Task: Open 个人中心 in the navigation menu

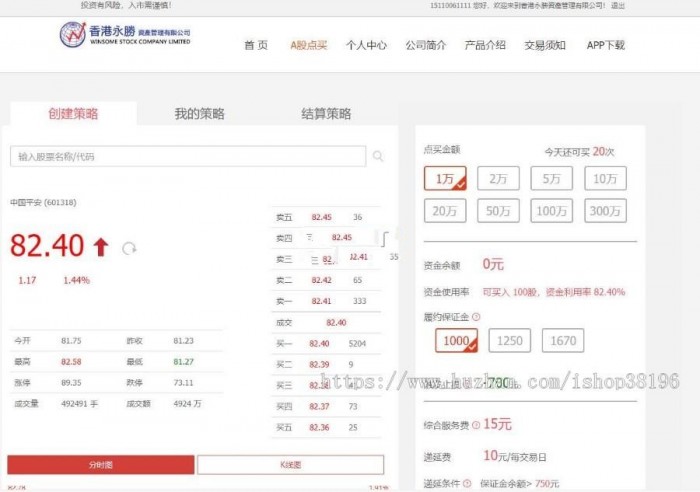Action: point(366,45)
